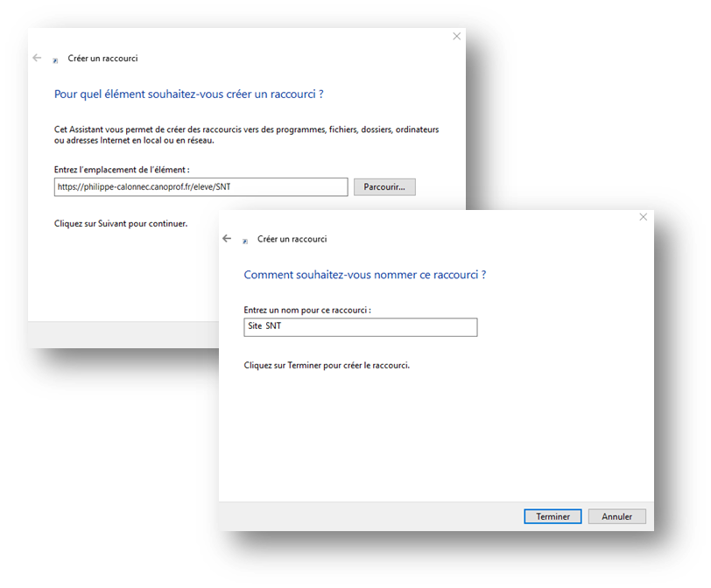The image size is (711, 588).
Task: Focus the shortcut name field containing Site SNT
Action: click(361, 327)
